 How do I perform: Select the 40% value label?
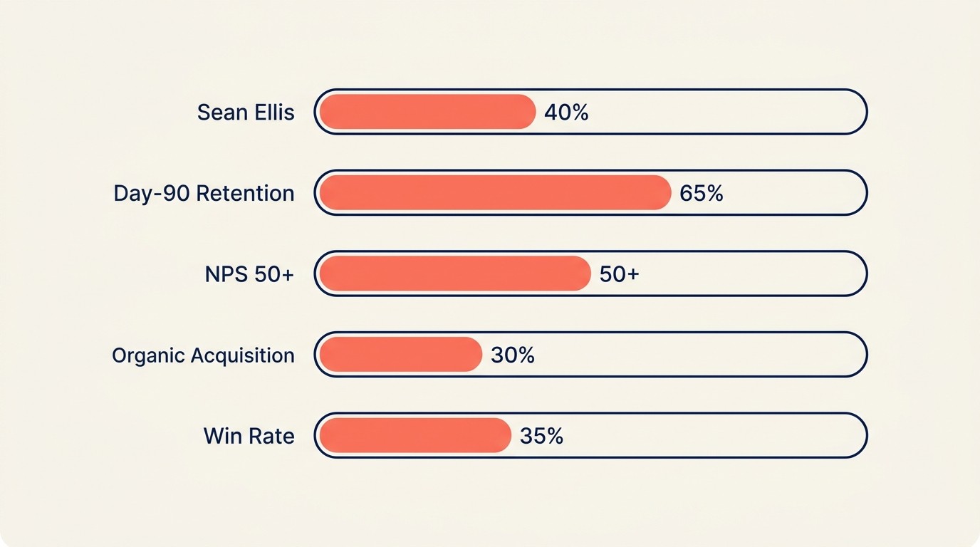point(566,113)
